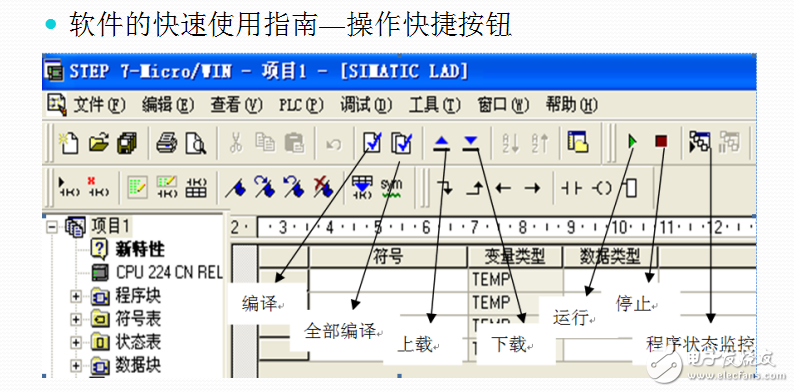Click the sort descending Z-A icon
This screenshot has width=794, height=392.
tap(540, 143)
